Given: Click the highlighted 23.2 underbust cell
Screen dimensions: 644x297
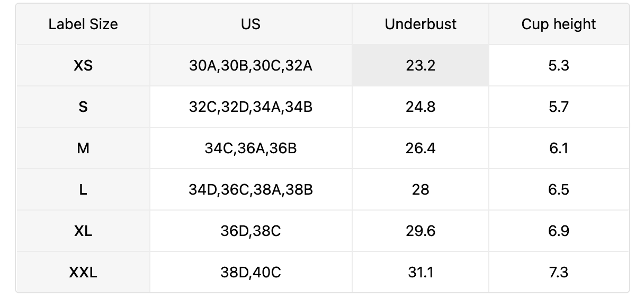Looking at the screenshot, I should tap(421, 66).
